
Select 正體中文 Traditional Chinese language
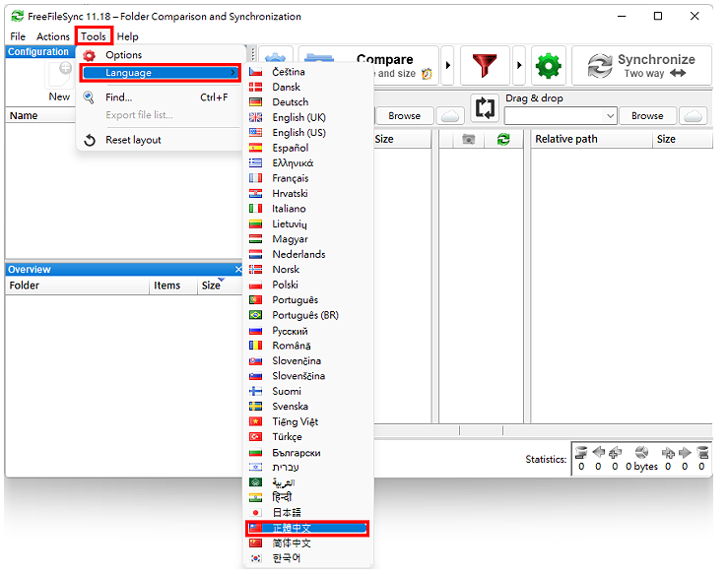click(307, 528)
